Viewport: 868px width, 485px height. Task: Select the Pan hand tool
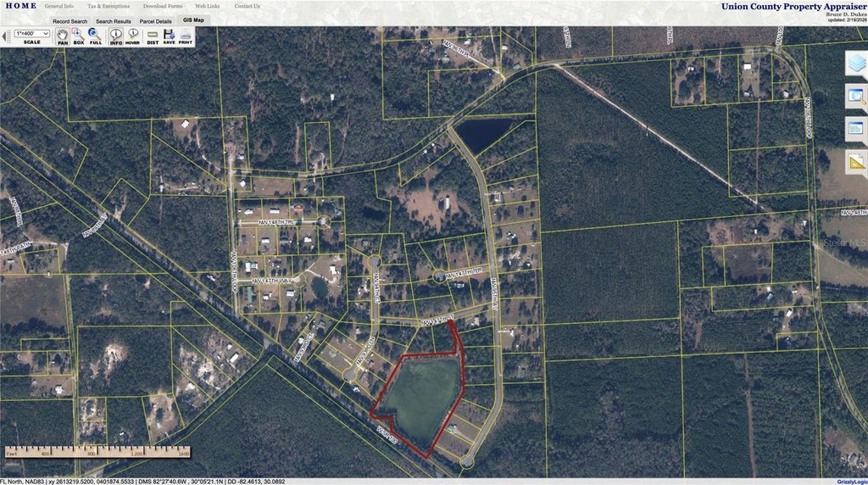(x=63, y=36)
